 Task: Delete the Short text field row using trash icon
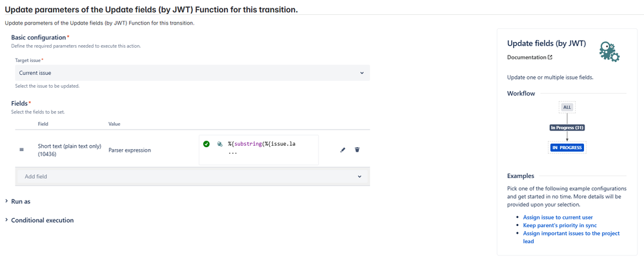[x=357, y=150]
